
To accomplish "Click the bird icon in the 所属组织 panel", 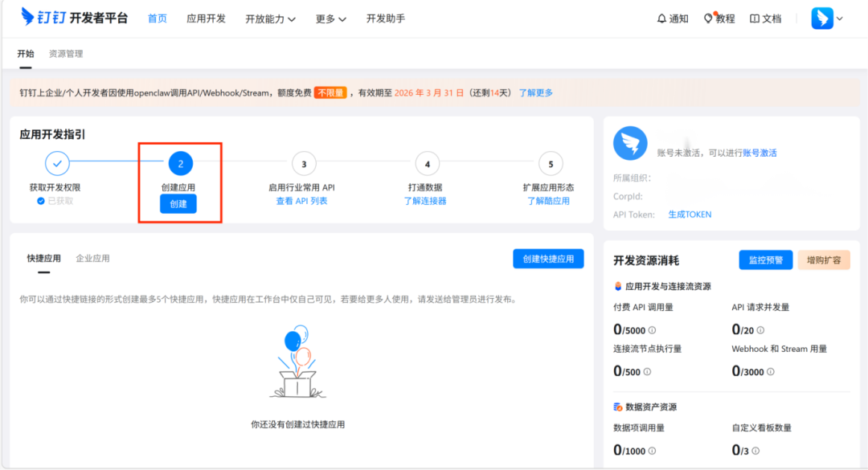I will point(630,144).
